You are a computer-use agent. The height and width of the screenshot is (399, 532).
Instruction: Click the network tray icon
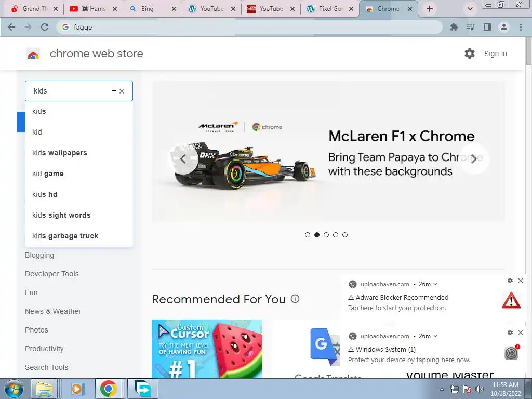454,389
